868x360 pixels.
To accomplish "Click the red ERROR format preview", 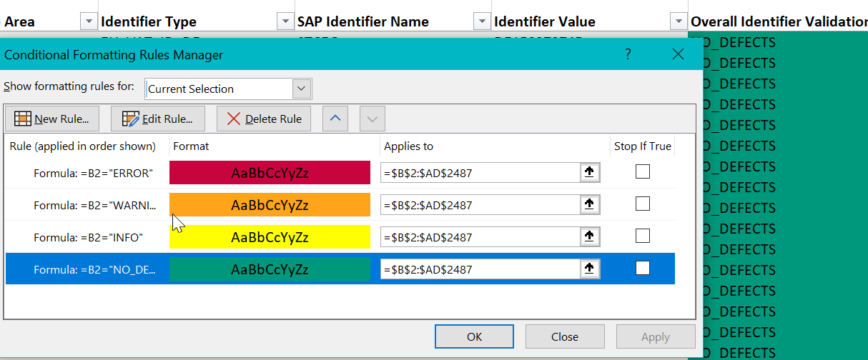I will (x=270, y=173).
